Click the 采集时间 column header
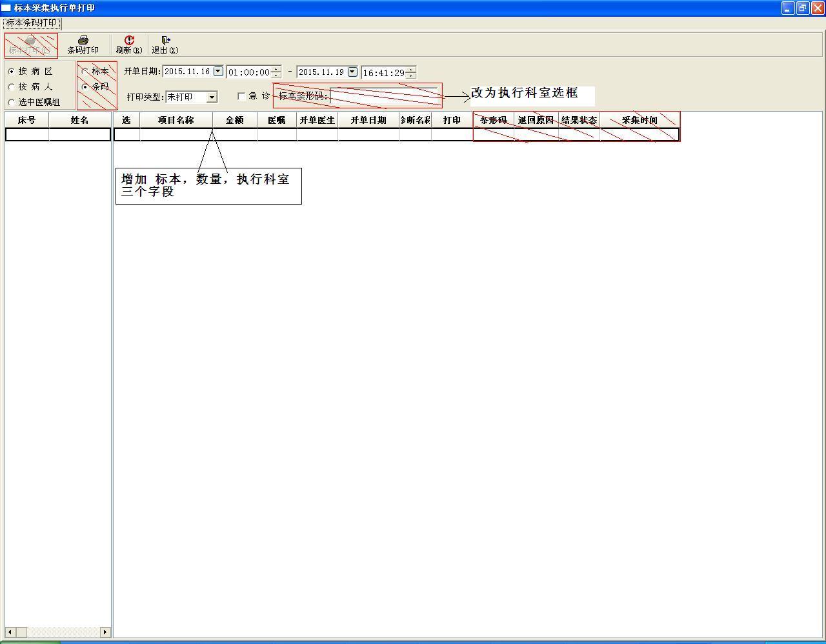Screen dimensions: 826x644 [x=640, y=120]
